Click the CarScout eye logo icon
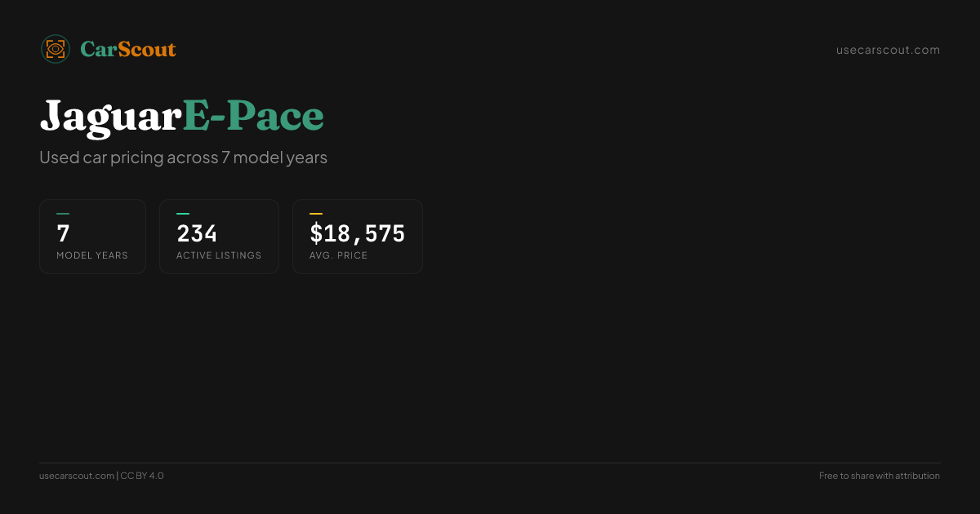980x514 pixels. (56, 49)
